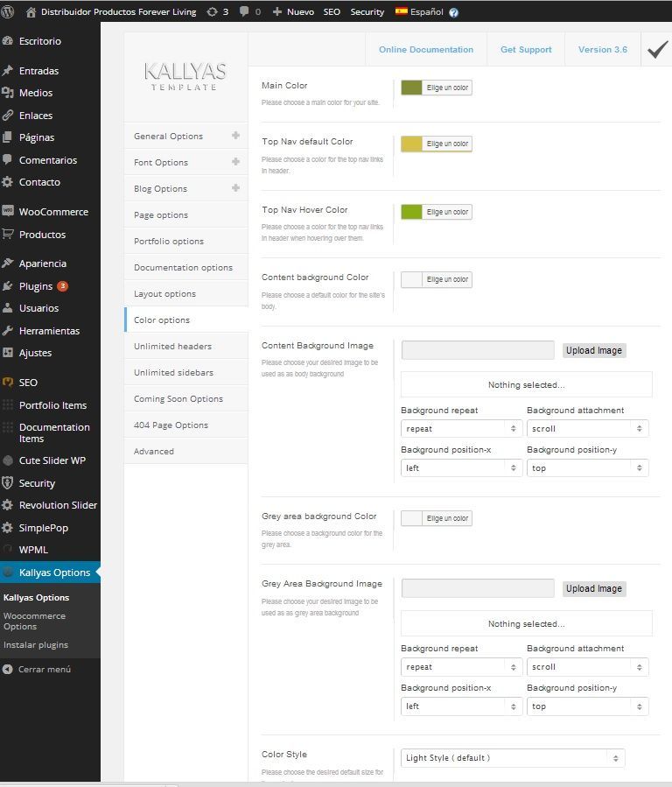
Task: Click the home icon beside site name
Action: pos(31,12)
